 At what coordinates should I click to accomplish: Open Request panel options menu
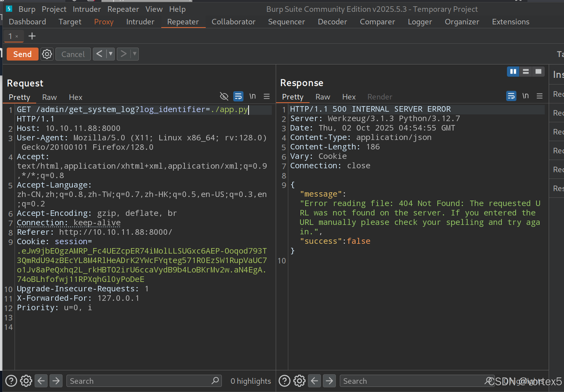[x=267, y=96]
